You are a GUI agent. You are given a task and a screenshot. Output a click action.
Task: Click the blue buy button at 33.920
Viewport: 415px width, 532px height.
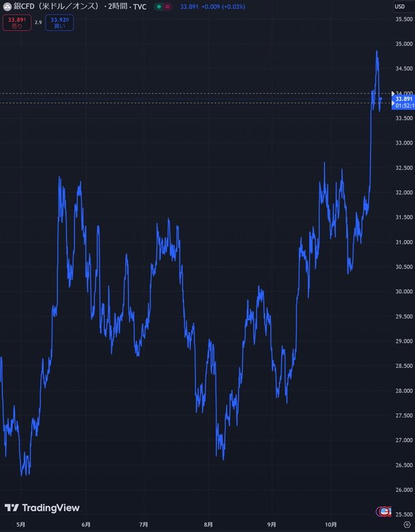pyautogui.click(x=59, y=23)
